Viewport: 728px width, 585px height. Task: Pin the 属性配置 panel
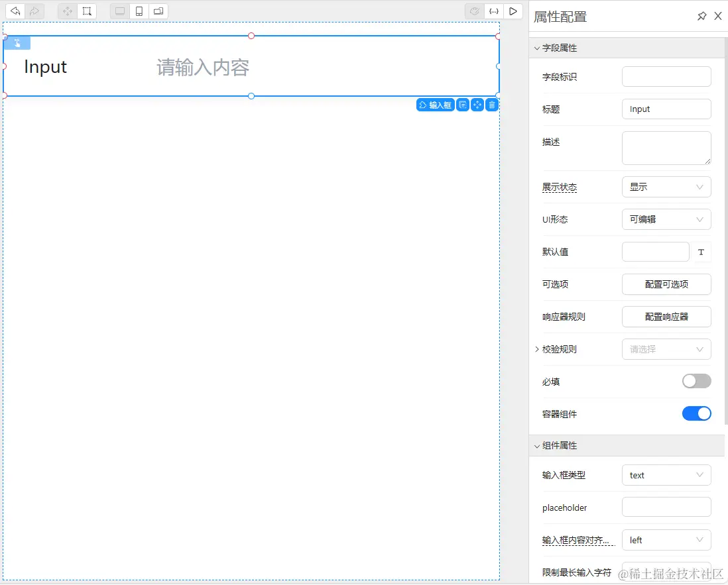click(x=701, y=16)
